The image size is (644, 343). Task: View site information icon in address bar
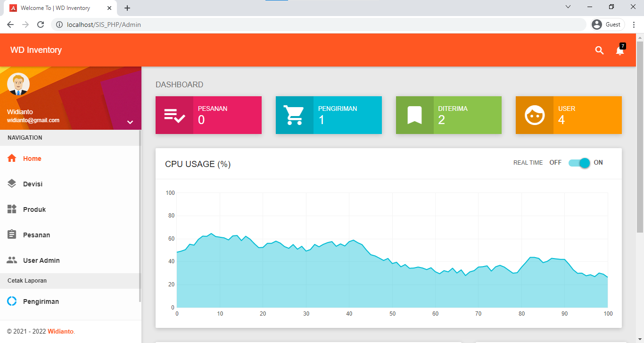click(x=59, y=25)
